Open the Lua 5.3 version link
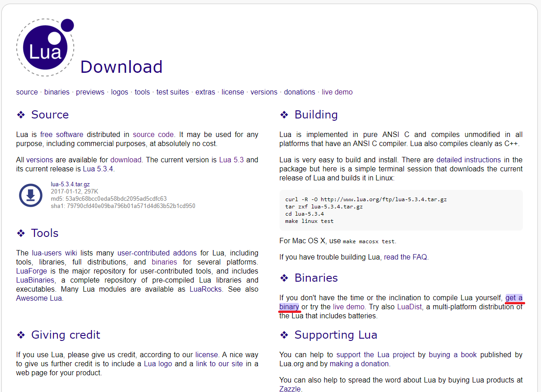Image resolution: width=541 pixels, height=392 pixels. [x=232, y=160]
